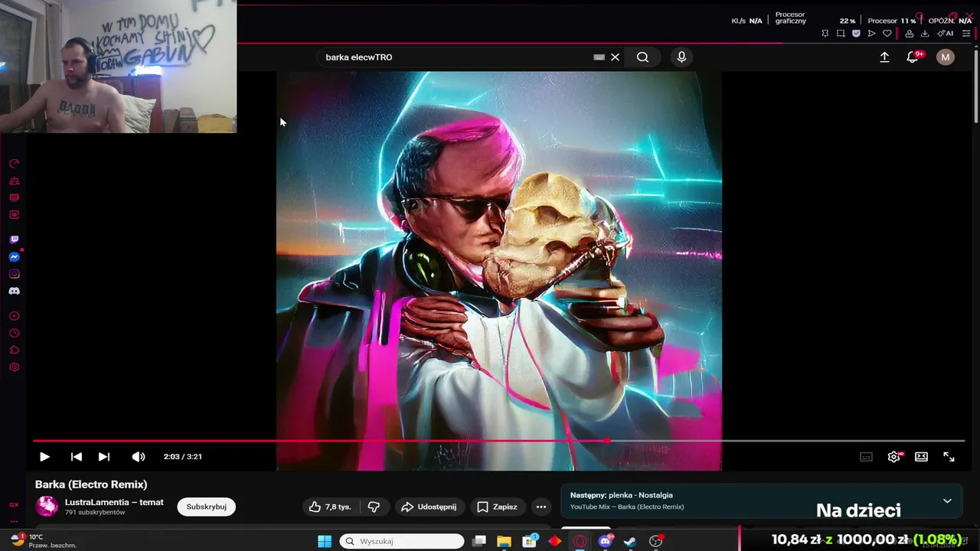
Task: Open browsing history clock in sidebar
Action: click(14, 333)
